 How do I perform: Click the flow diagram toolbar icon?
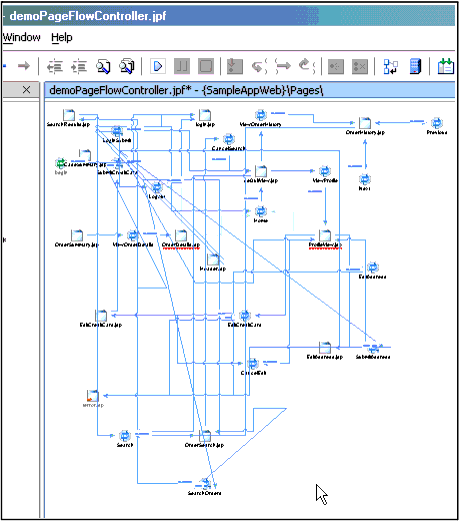(391, 67)
